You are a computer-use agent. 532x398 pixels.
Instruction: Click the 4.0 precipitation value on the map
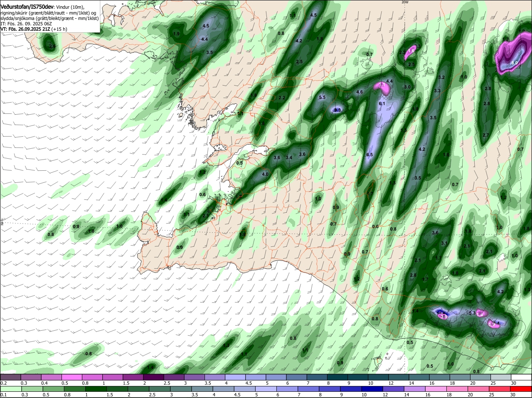[x=265, y=174]
